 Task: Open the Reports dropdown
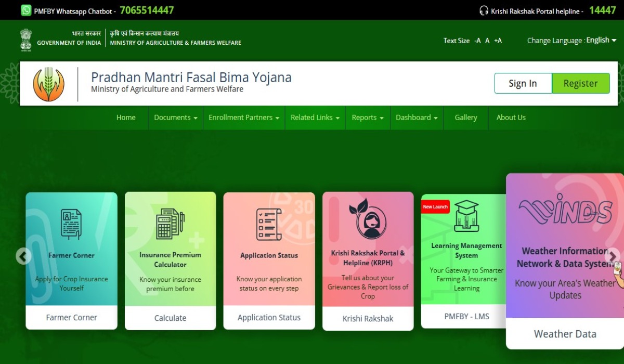click(x=367, y=118)
